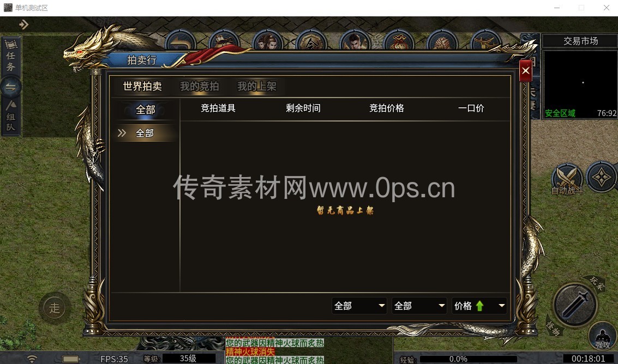Click the 经验 experience progress bar
618x364 pixels.
point(468,359)
